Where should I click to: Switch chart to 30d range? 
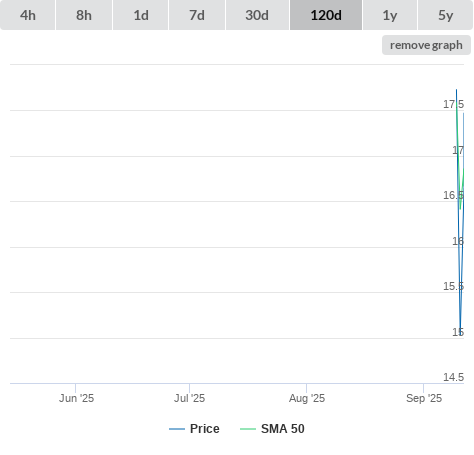257,15
